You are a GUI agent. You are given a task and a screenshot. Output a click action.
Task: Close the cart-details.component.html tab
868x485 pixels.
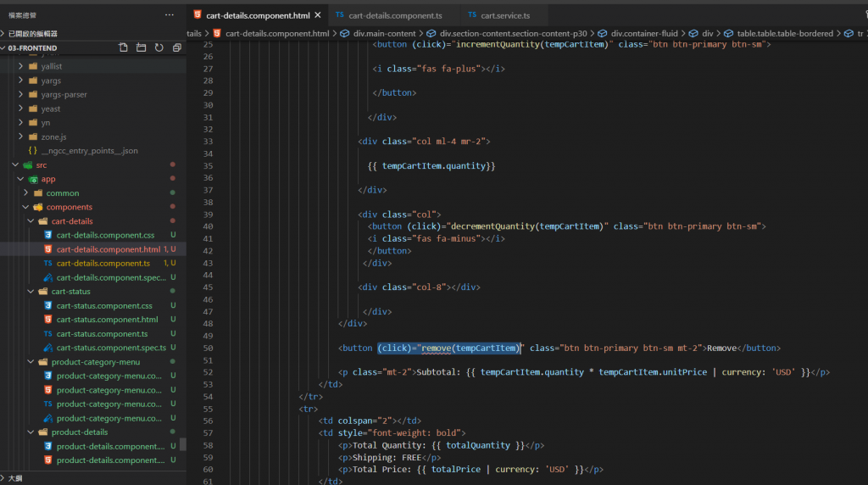click(x=318, y=15)
